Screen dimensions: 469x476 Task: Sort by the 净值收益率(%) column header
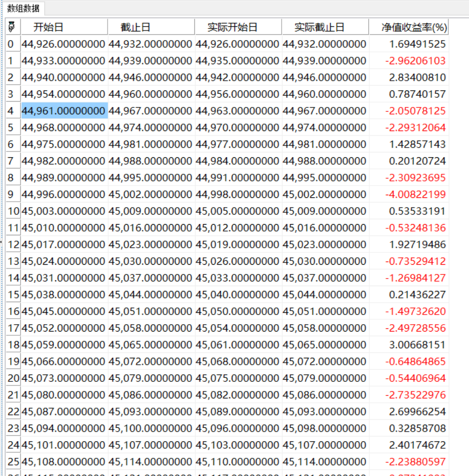tap(414, 27)
